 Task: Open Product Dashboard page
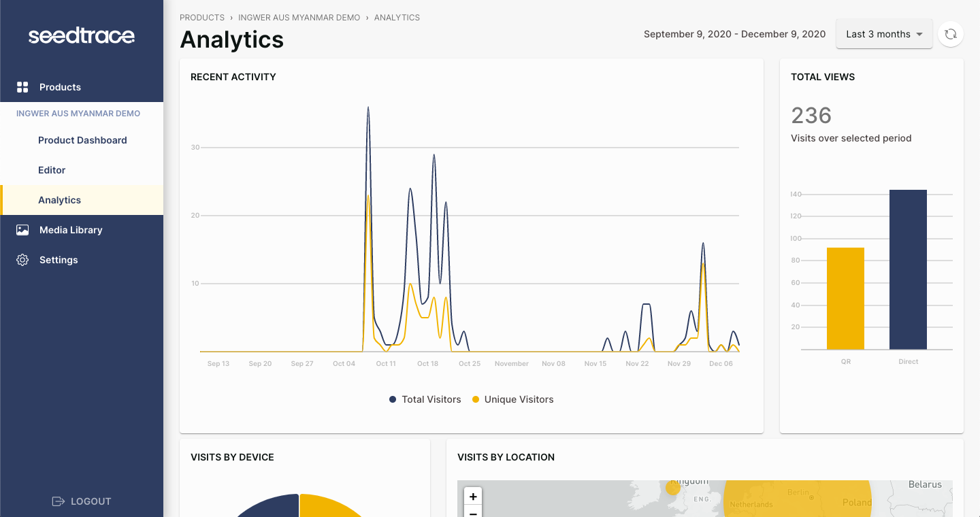point(82,140)
